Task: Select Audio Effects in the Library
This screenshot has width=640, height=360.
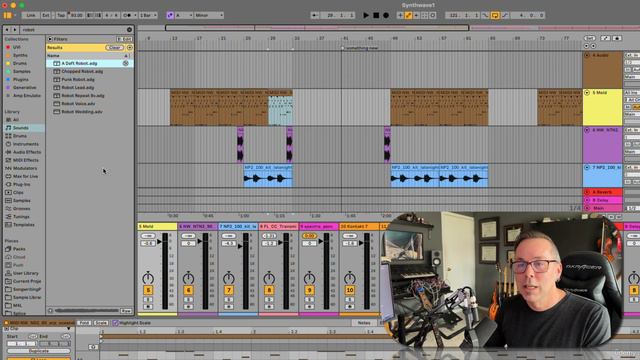Action: (x=27, y=152)
